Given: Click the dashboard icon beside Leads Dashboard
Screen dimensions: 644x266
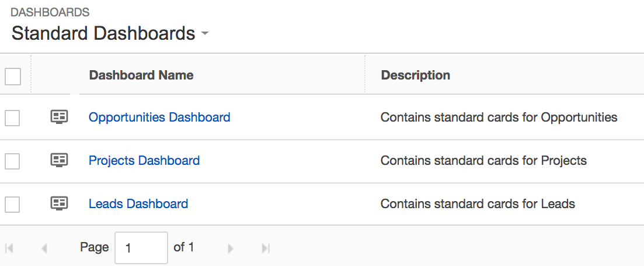Looking at the screenshot, I should tap(59, 203).
